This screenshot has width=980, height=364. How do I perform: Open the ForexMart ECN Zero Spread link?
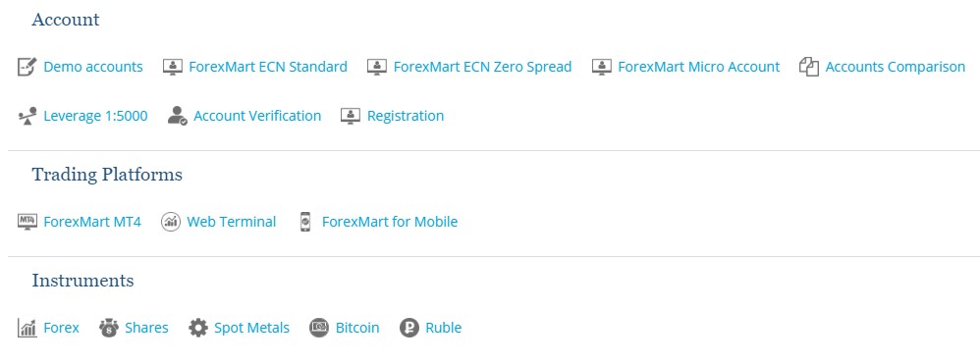(482, 67)
